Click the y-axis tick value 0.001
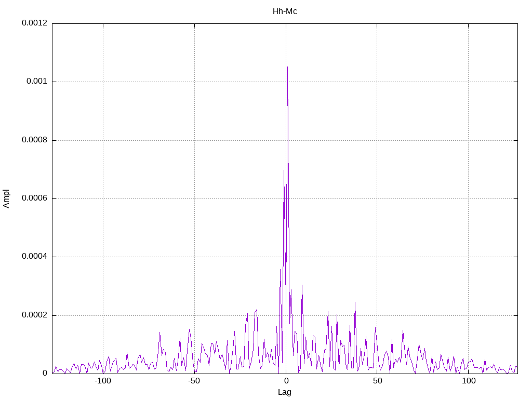This screenshot has height=399, width=532. [37, 82]
